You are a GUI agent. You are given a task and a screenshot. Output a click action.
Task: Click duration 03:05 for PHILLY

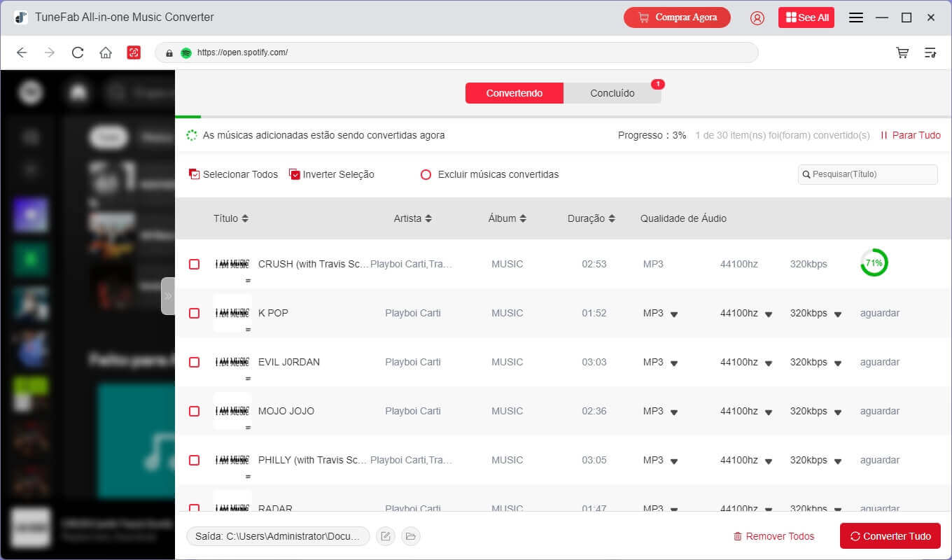click(594, 460)
